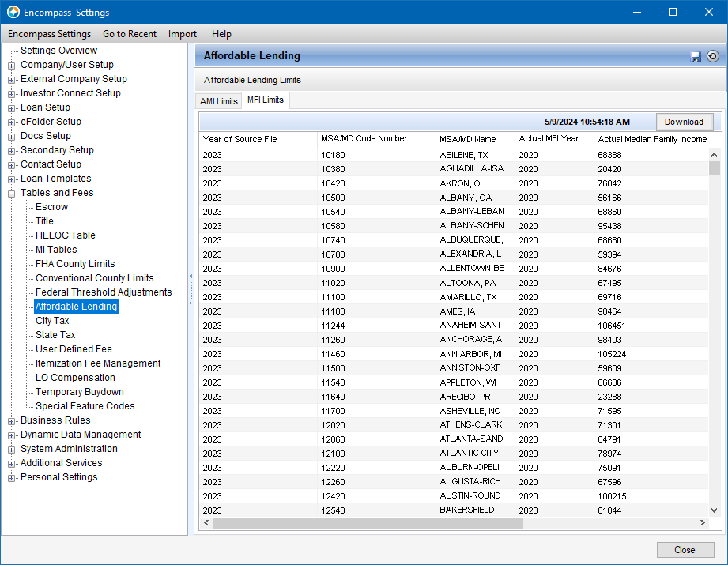Expand Additional Services node
The image size is (728, 565).
pos(12,464)
